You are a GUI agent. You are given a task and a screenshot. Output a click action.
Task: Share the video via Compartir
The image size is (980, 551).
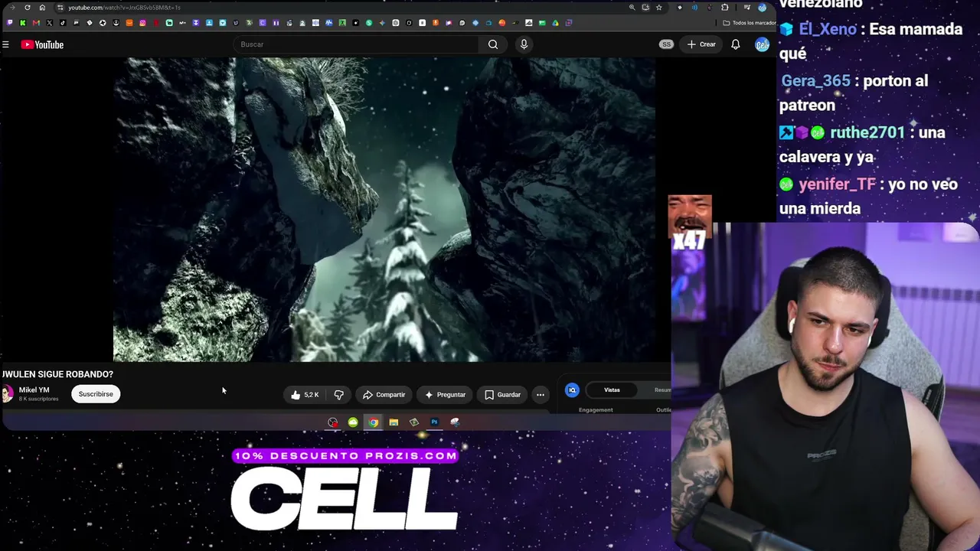coord(384,395)
